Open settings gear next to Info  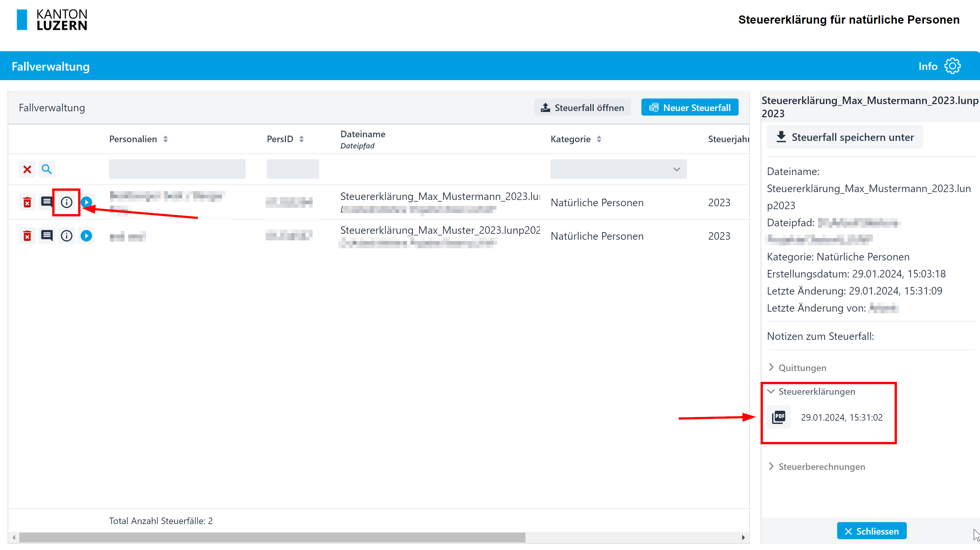coord(952,66)
